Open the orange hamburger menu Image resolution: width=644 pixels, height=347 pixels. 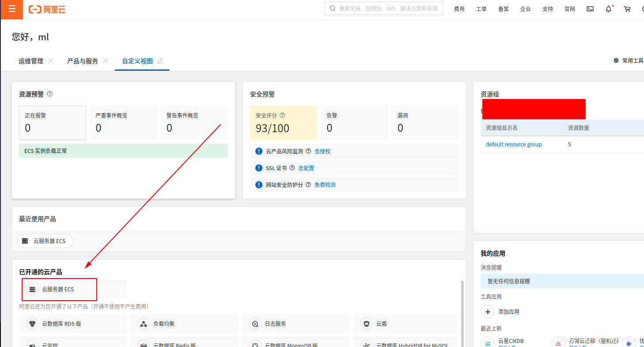(11, 9)
